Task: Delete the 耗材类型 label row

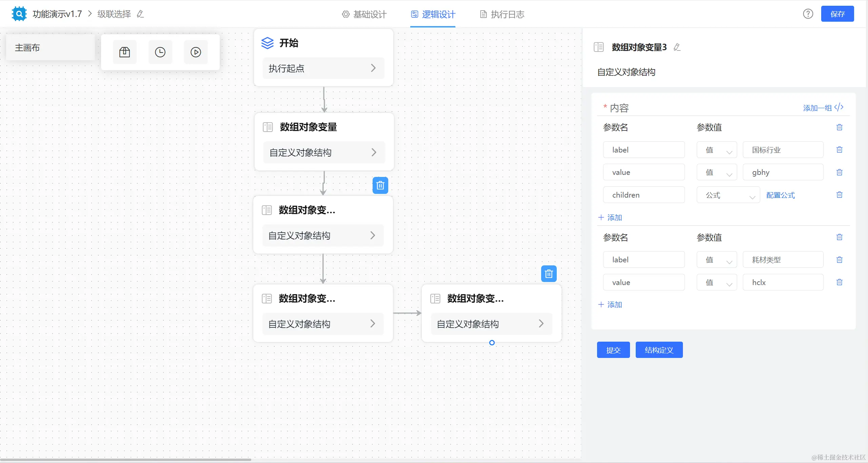Action: click(x=839, y=260)
